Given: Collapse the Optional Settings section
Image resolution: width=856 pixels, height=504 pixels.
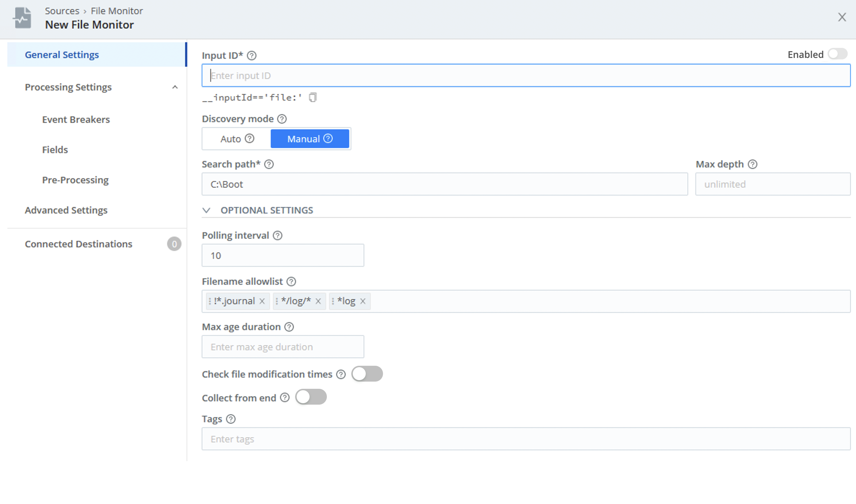Looking at the screenshot, I should [x=206, y=210].
